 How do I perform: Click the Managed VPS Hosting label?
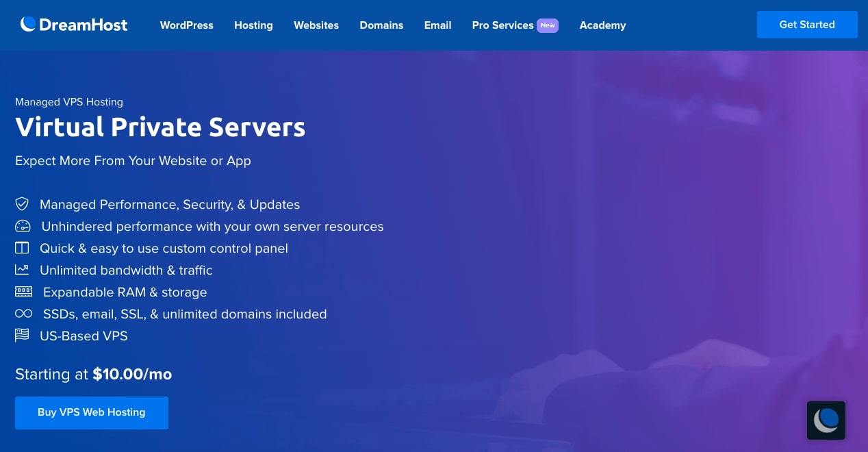click(69, 102)
